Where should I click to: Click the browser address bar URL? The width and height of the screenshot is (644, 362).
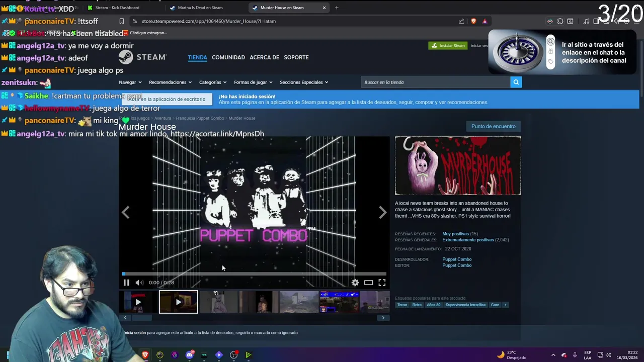pyautogui.click(x=209, y=21)
